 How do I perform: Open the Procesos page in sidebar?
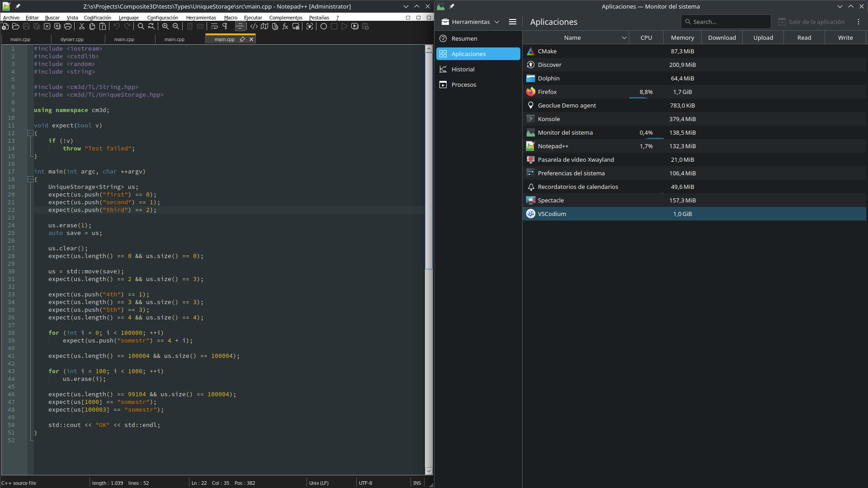tap(463, 84)
